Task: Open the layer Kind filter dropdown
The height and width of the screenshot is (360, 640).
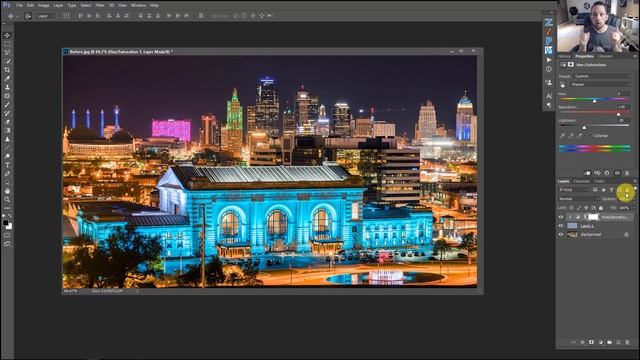Action: point(573,190)
